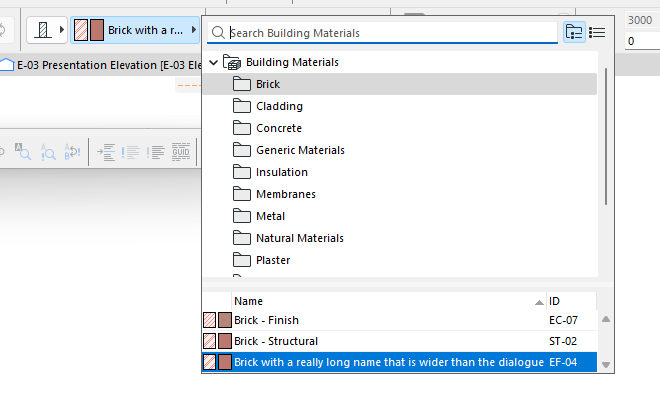The width and height of the screenshot is (660, 394).
Task: Open the Brick building material dropdown
Action: [x=135, y=30]
